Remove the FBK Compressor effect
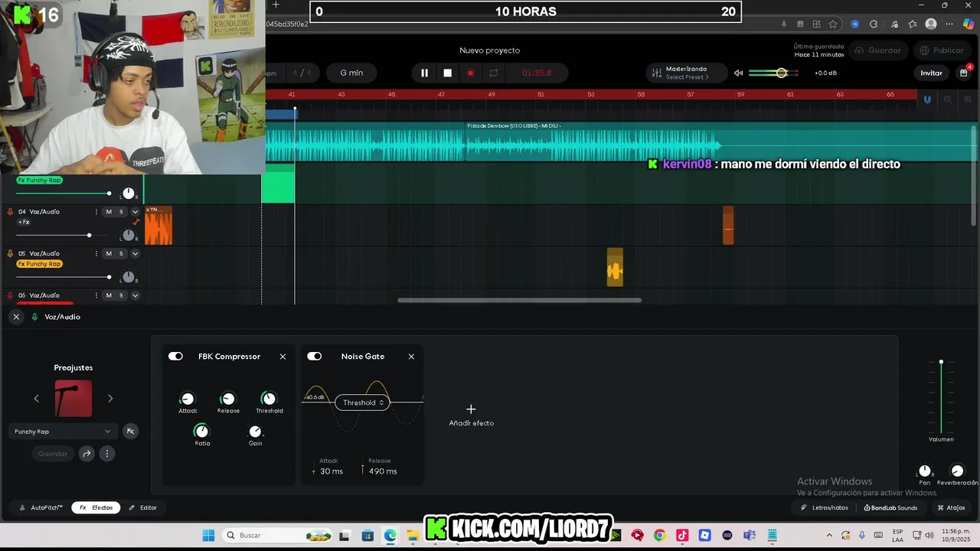The width and height of the screenshot is (980, 551). (x=283, y=357)
